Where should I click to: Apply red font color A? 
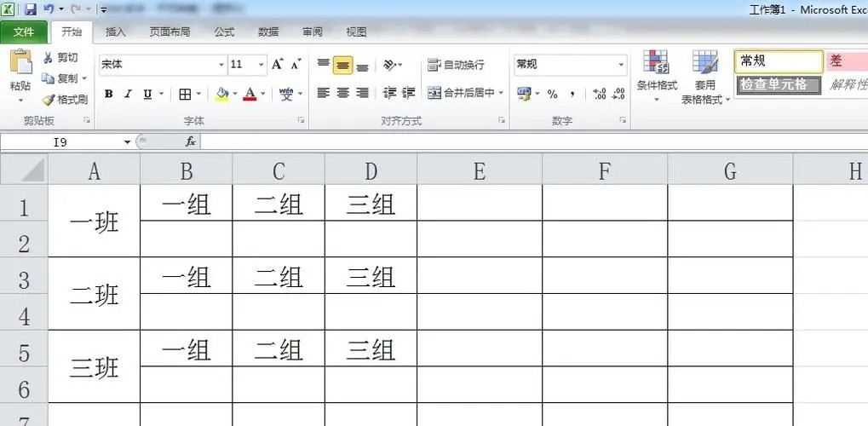click(x=250, y=95)
